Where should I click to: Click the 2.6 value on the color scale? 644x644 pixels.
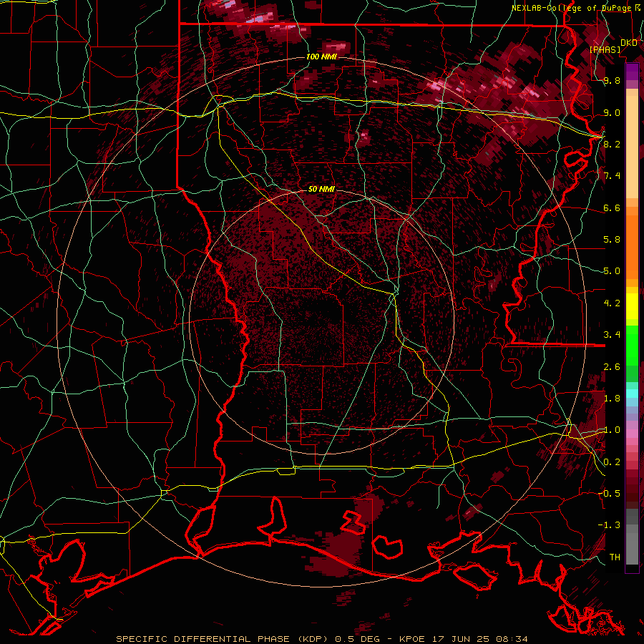coord(612,366)
